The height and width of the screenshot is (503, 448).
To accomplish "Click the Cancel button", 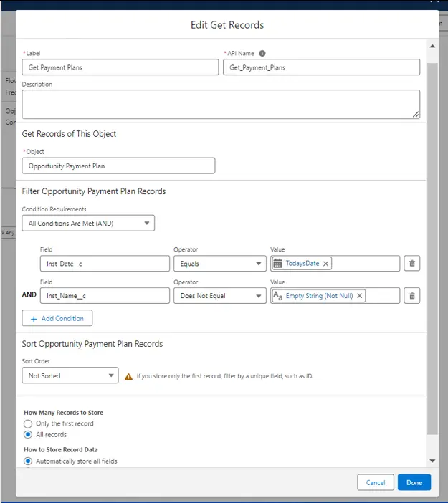I will point(376,482).
